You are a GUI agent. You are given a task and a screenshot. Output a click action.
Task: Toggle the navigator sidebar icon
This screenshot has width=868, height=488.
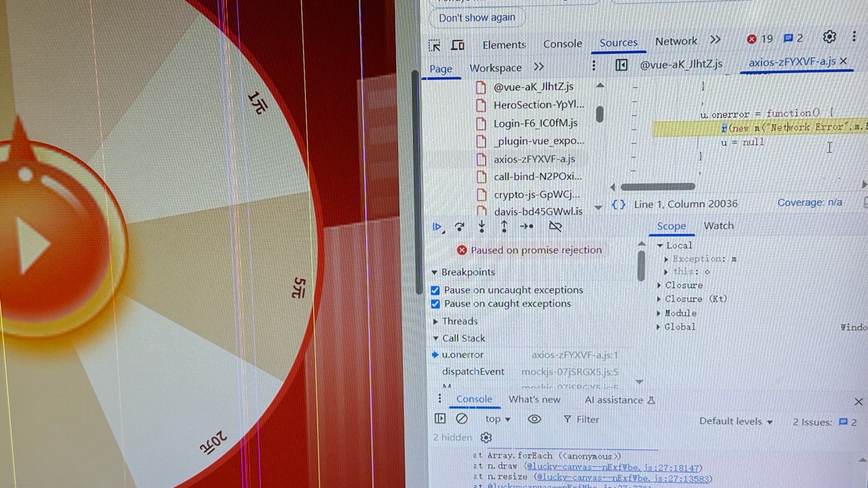tap(621, 64)
